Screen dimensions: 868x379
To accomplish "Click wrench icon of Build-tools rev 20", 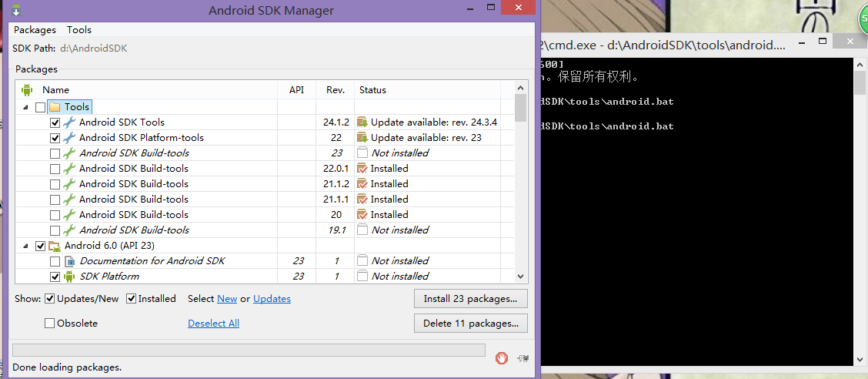I will click(69, 214).
